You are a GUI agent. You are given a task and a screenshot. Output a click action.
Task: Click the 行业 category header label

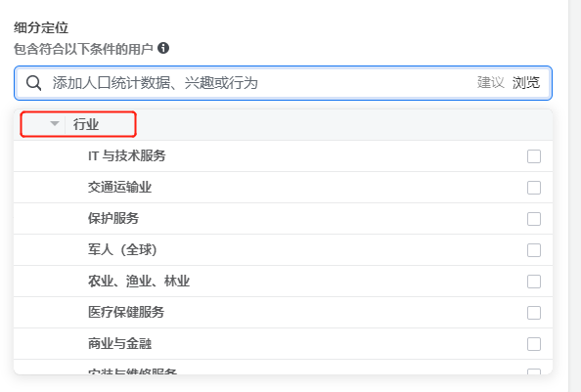coord(86,124)
